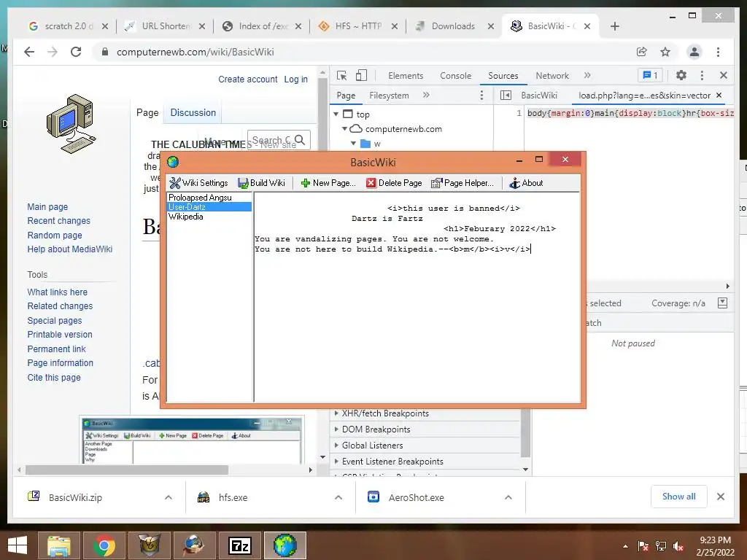Open Page Helper tool
747x560 pixels.
coord(462,183)
